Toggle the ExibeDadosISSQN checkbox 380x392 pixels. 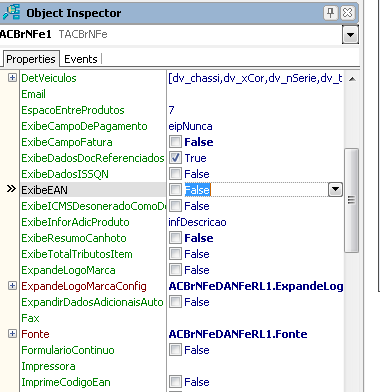(x=175, y=174)
